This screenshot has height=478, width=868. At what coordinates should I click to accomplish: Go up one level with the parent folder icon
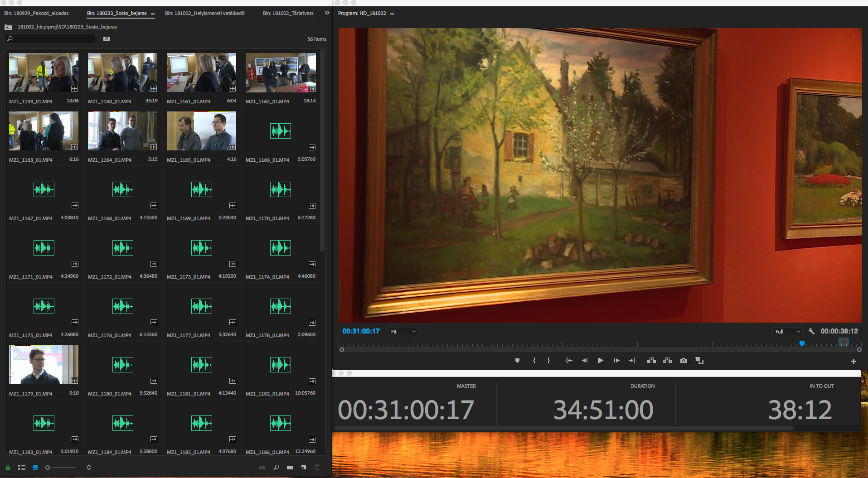8,27
